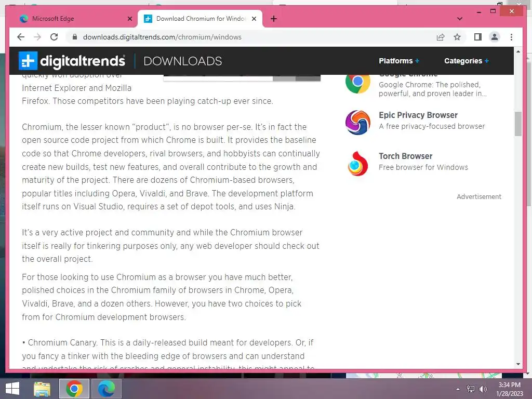
Task: Click the Microsoft Edge taskbar icon
Action: 106,389
